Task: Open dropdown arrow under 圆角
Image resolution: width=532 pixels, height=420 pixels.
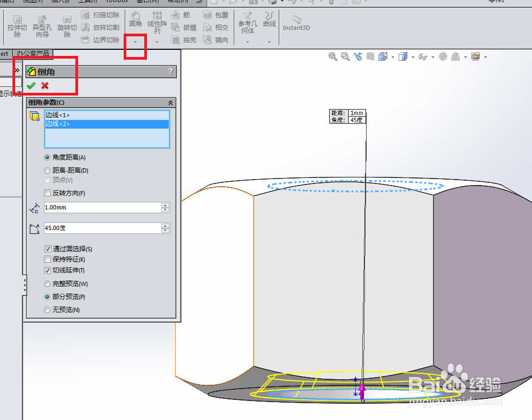Action: tap(136, 42)
